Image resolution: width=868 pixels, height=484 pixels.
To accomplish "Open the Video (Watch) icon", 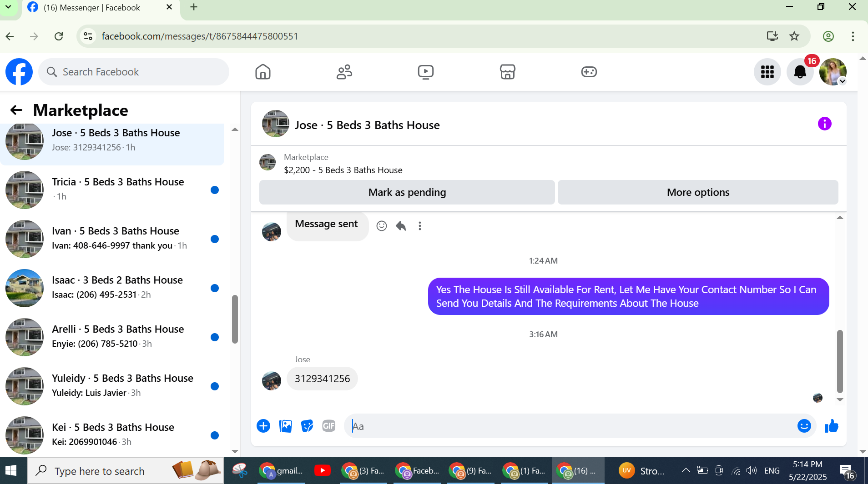I will point(426,72).
